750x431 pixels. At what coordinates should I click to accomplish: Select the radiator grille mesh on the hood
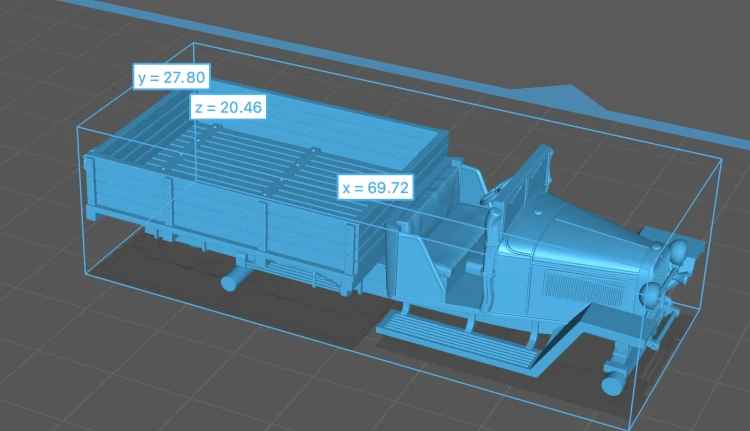(x=585, y=288)
